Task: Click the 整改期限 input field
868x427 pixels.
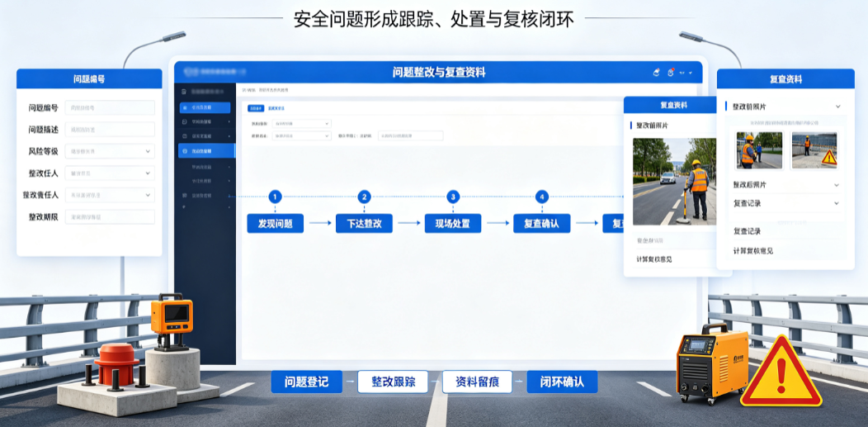Action: coord(110,216)
